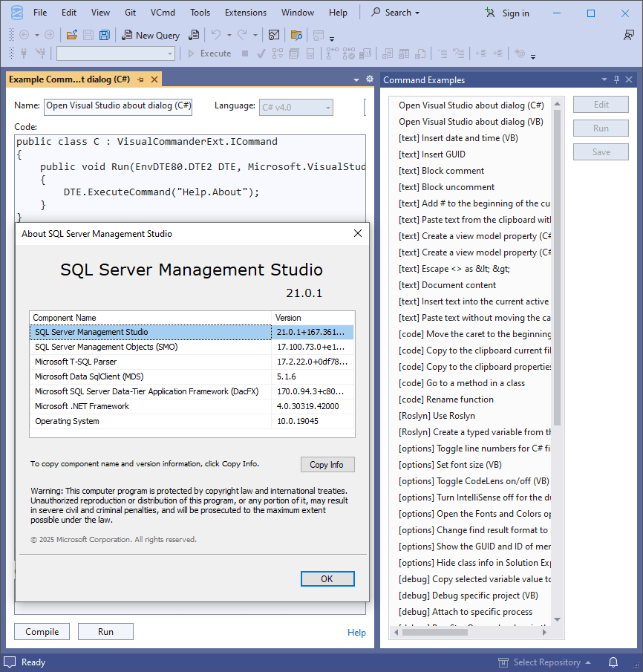Open the VCmd menu
The width and height of the screenshot is (643, 672).
point(163,13)
